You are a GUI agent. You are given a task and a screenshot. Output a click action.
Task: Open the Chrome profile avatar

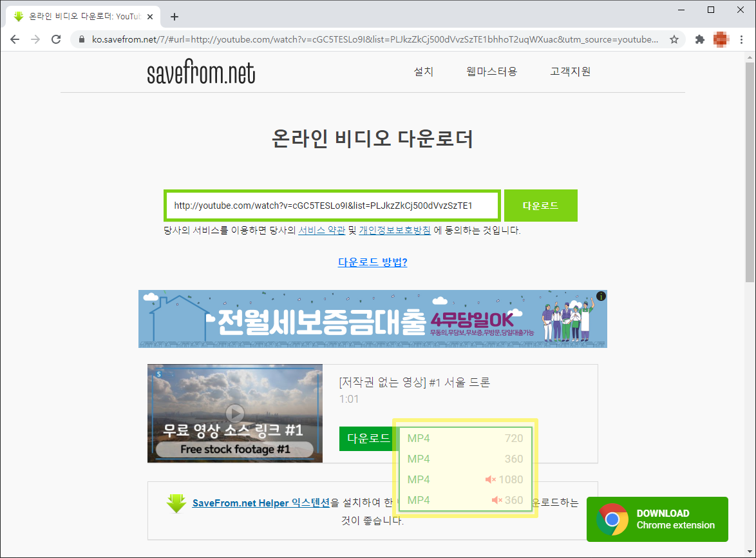click(721, 39)
